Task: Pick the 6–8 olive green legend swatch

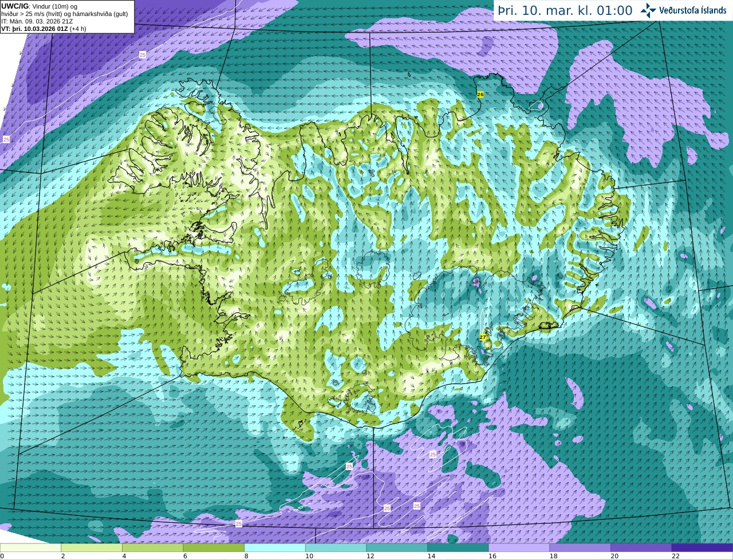Action: click(x=214, y=547)
